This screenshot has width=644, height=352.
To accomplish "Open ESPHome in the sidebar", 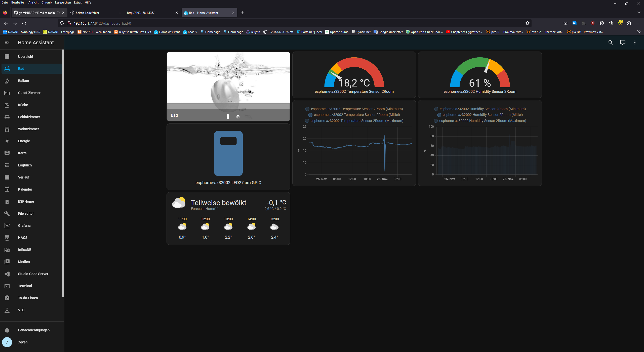I will click(x=26, y=201).
